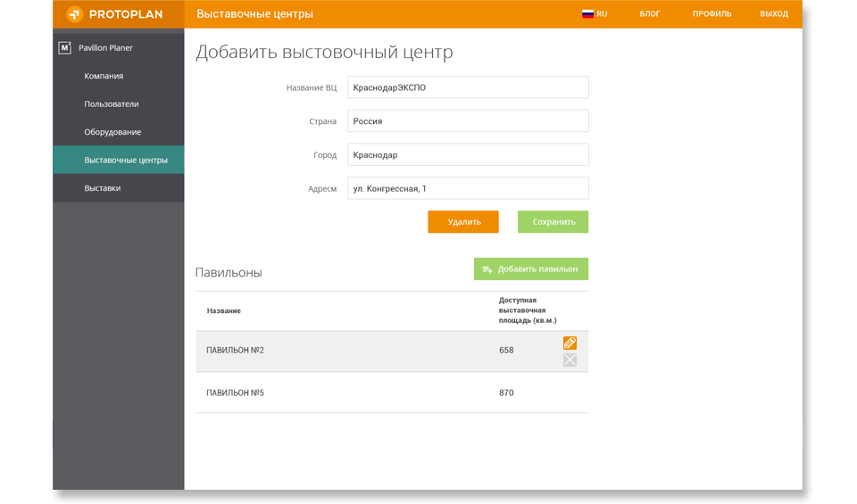Open the ПРОФИЛЬ link in header
The image size is (857, 504).
point(711,14)
